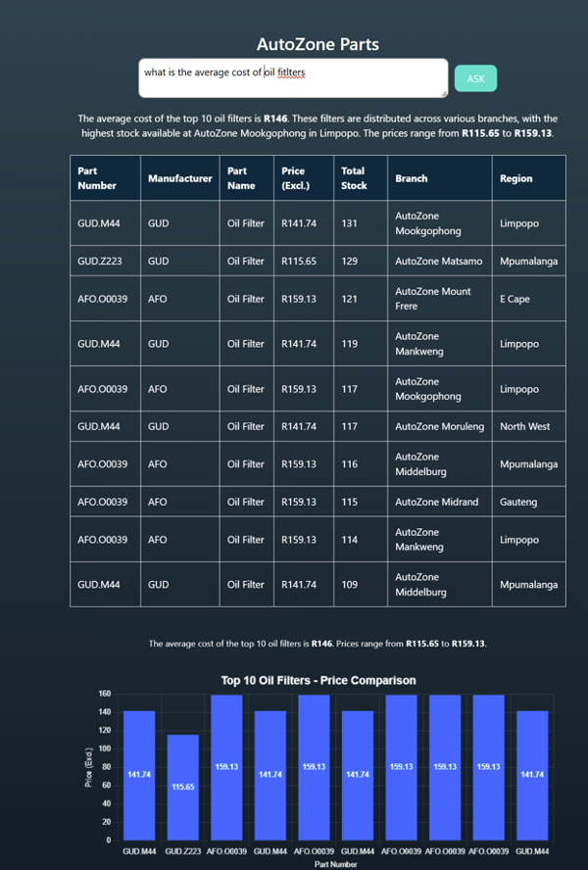The height and width of the screenshot is (870, 588).
Task: Click the GUD.Z223 part number cell in the table
Action: click(105, 261)
